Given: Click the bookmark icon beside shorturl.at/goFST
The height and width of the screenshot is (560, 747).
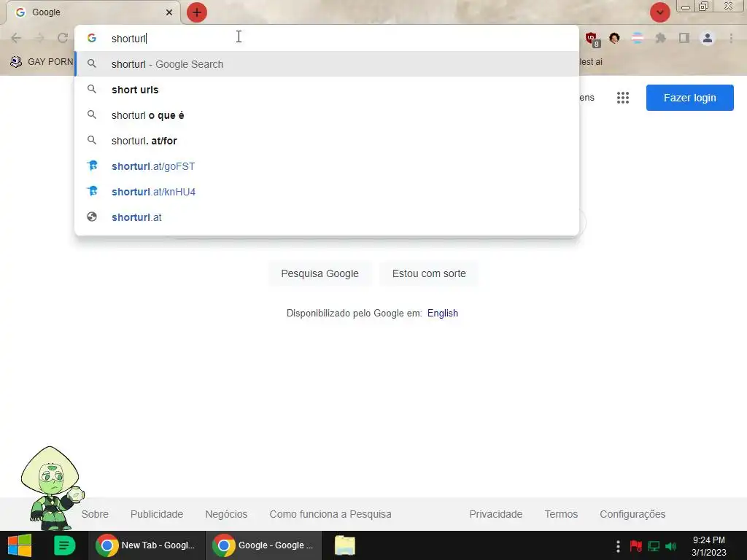Looking at the screenshot, I should tap(93, 166).
